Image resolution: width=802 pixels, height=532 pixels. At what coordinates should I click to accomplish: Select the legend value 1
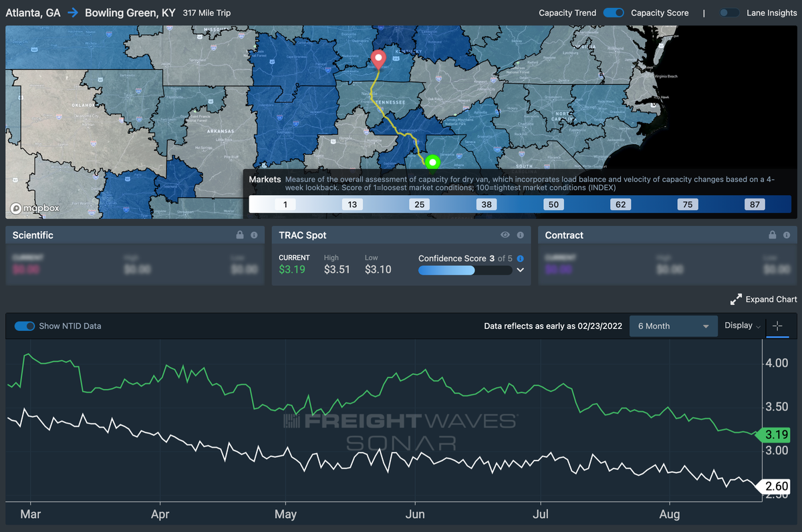tap(285, 205)
